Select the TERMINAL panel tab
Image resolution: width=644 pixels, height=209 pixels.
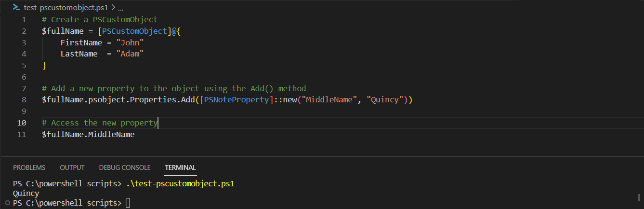click(180, 167)
